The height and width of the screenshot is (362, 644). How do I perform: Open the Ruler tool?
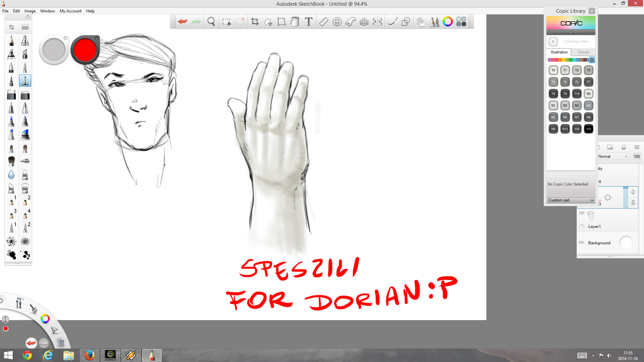[x=324, y=22]
